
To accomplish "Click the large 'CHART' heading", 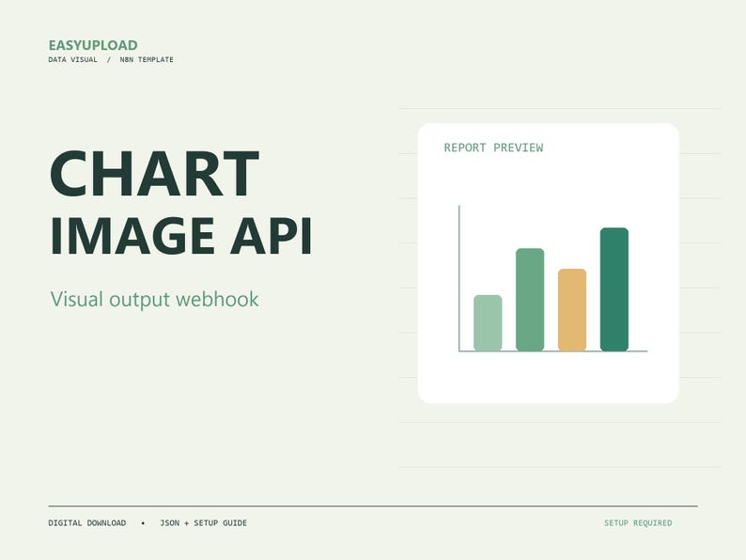I will tap(155, 173).
